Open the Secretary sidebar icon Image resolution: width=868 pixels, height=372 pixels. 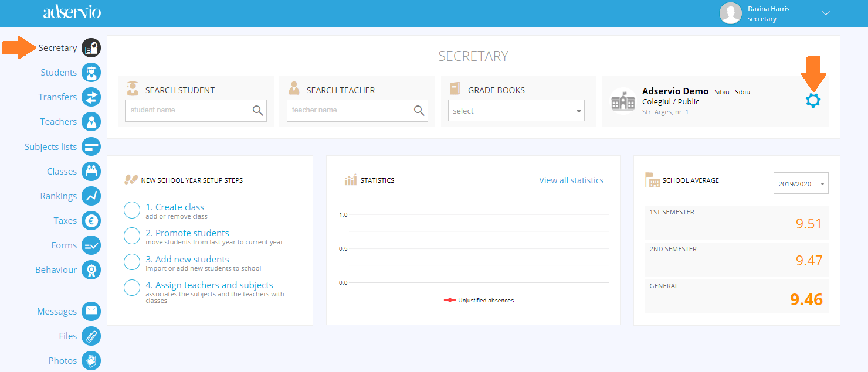91,48
